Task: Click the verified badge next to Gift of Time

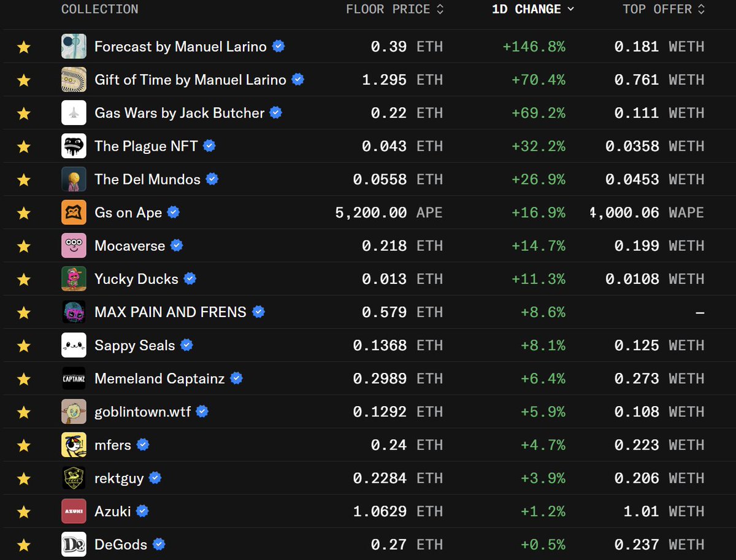Action: (x=298, y=80)
